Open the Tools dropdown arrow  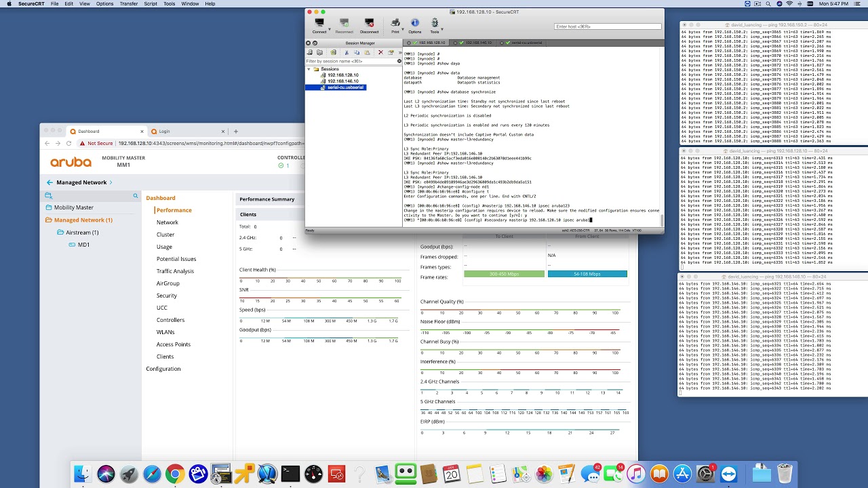pyautogui.click(x=441, y=30)
